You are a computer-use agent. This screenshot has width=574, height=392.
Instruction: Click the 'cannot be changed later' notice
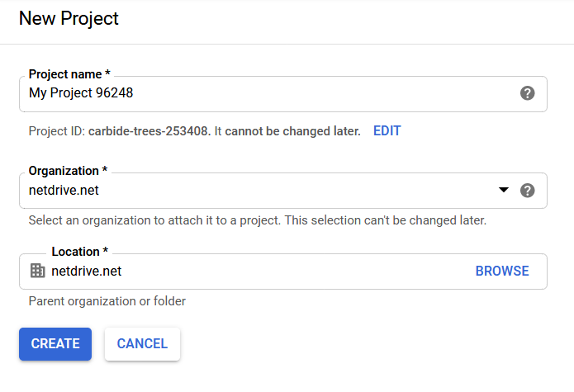pos(292,131)
